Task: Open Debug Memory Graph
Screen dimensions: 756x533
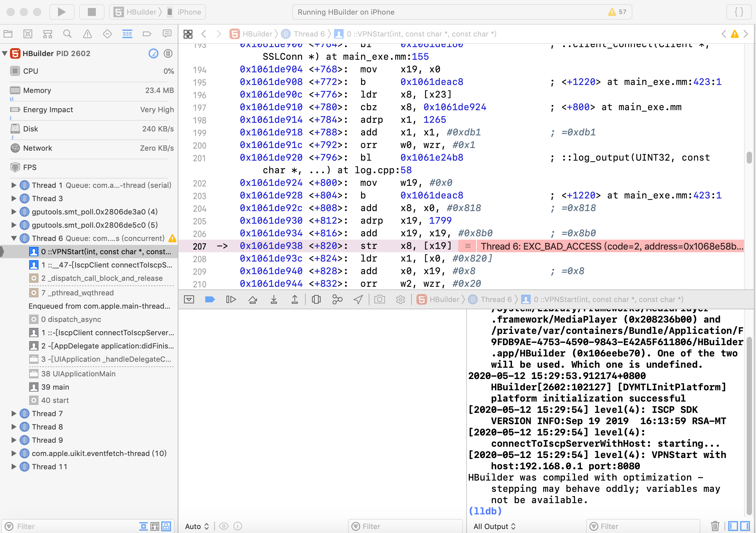Action: coord(337,299)
